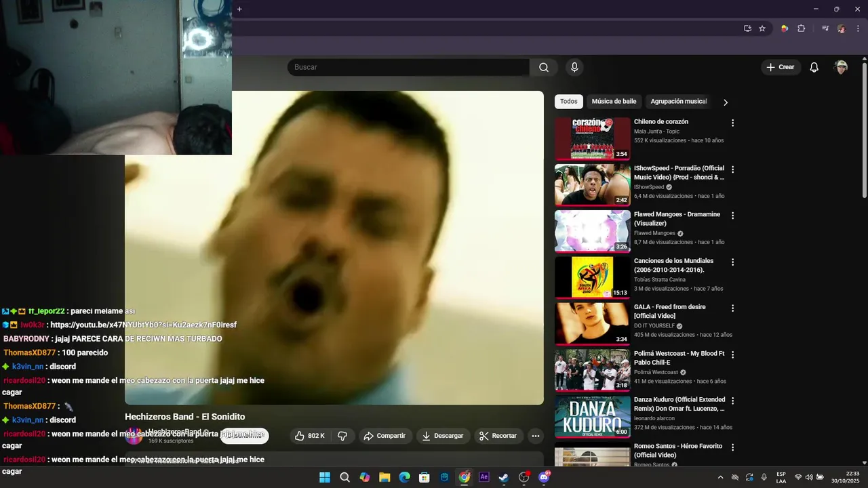Click inside the Buscar search field

[408, 67]
